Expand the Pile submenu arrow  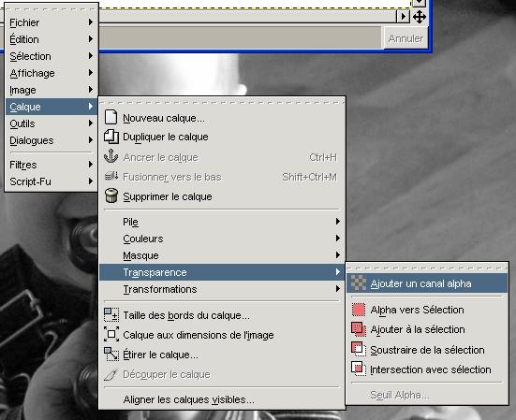click(x=338, y=221)
